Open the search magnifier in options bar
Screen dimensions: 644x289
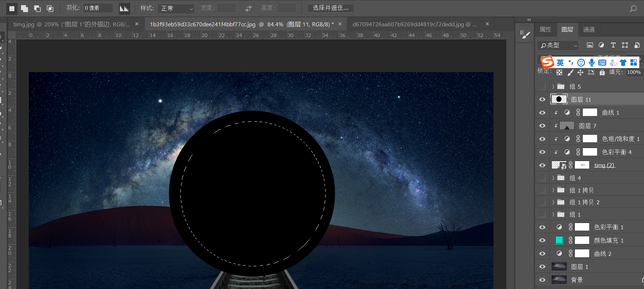coord(633,8)
